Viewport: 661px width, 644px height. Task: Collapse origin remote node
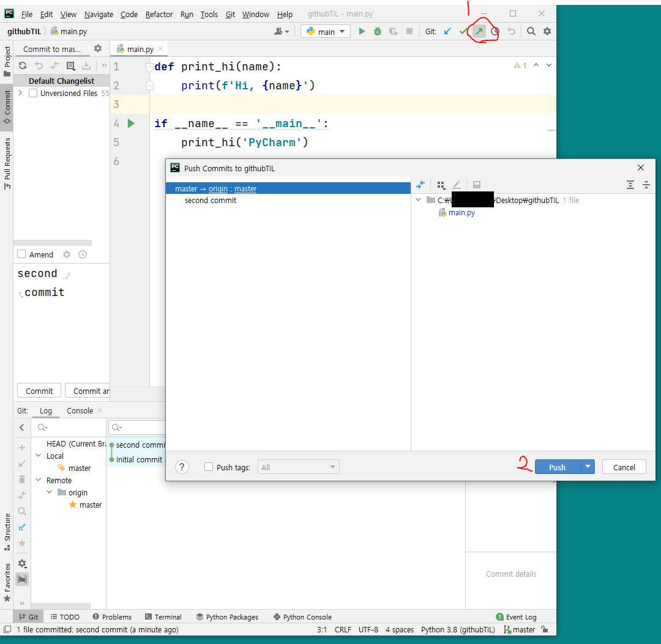tap(50, 492)
